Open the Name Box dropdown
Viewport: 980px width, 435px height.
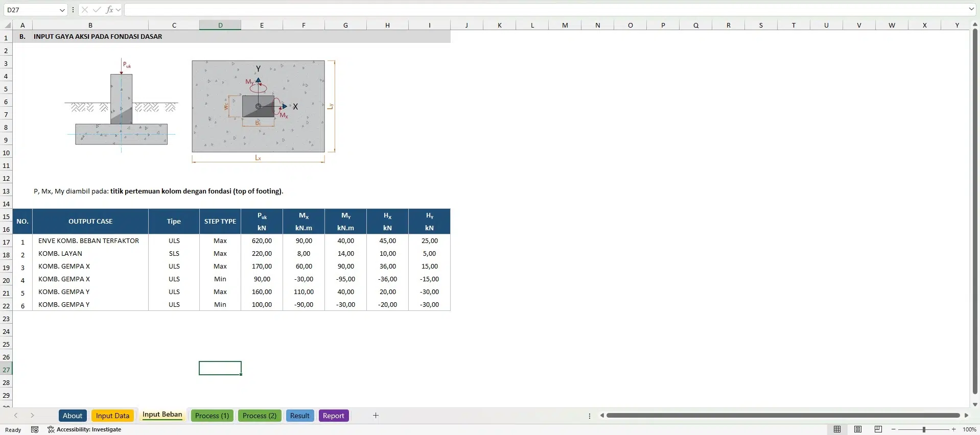click(62, 10)
